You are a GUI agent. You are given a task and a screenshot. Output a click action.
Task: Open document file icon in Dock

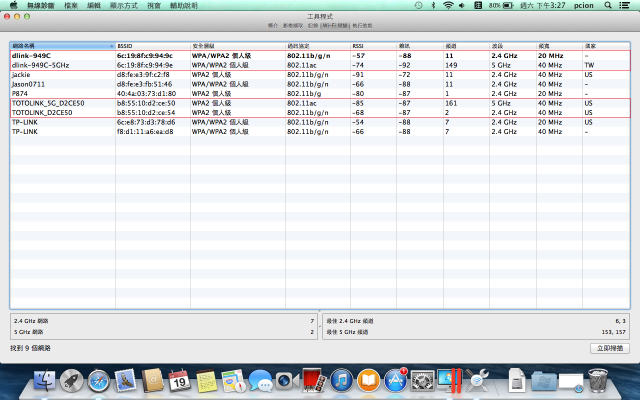(x=516, y=380)
